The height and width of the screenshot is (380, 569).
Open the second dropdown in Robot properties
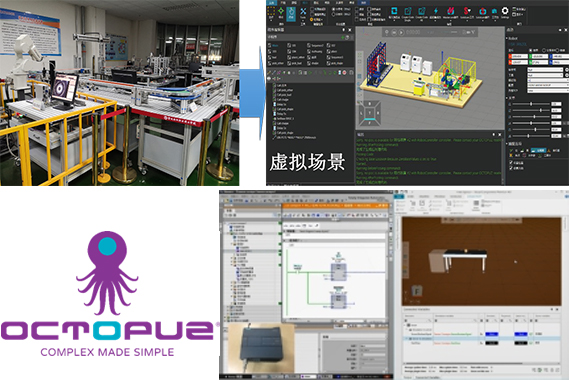pyautogui.click(x=545, y=75)
